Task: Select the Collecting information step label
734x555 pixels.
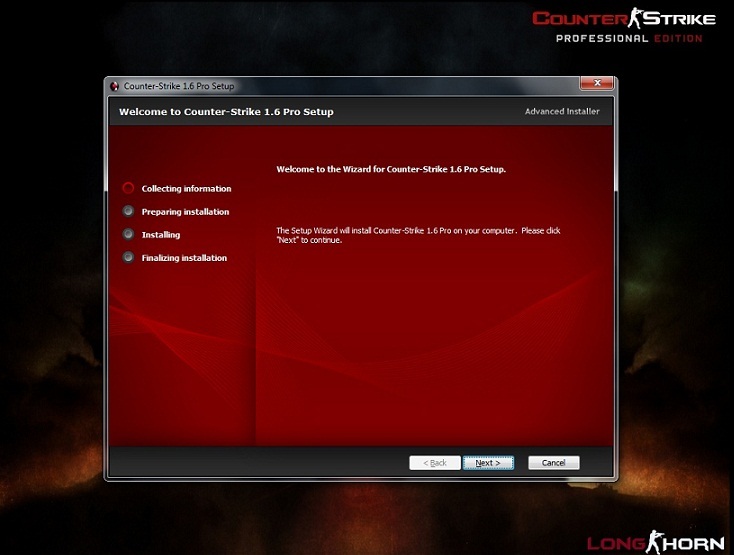Action: pos(186,189)
